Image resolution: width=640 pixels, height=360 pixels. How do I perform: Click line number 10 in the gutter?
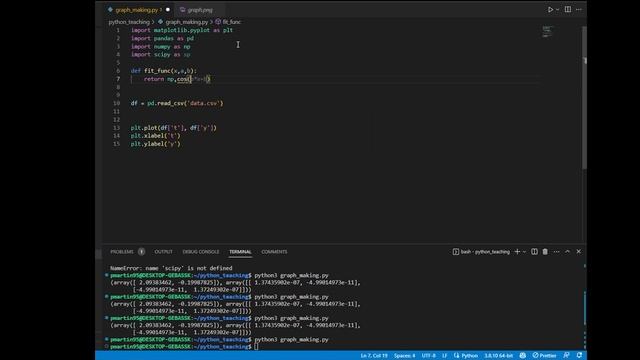(x=116, y=103)
